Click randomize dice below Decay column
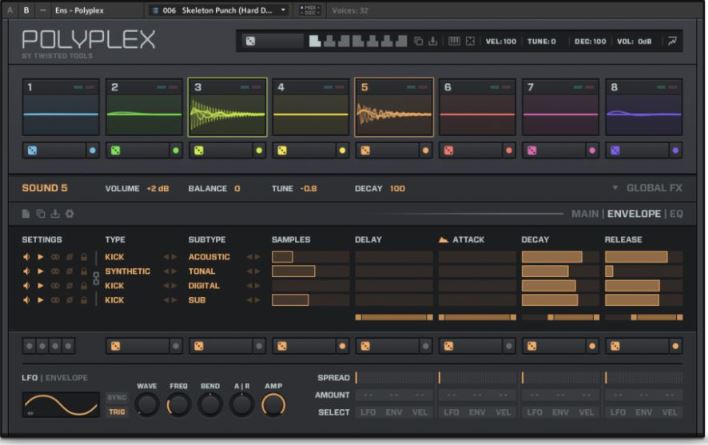This screenshot has height=445, width=708. click(x=531, y=346)
